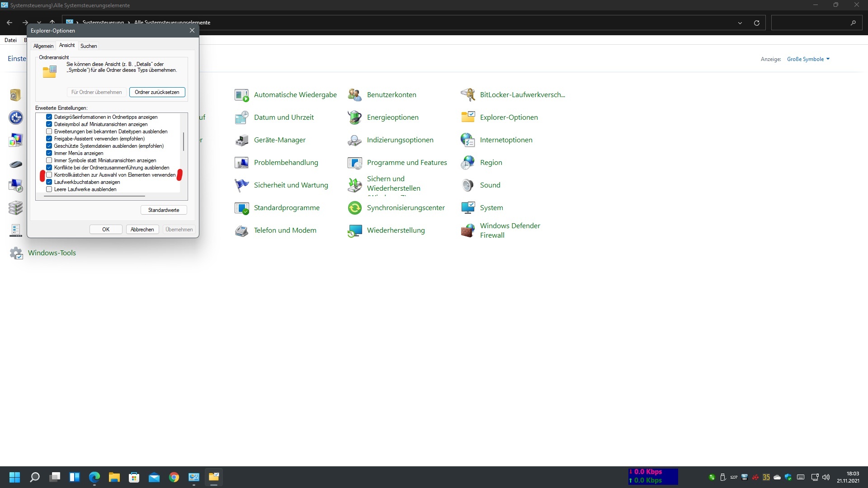Click the advanced settings vertical scrollbar

[x=184, y=142]
